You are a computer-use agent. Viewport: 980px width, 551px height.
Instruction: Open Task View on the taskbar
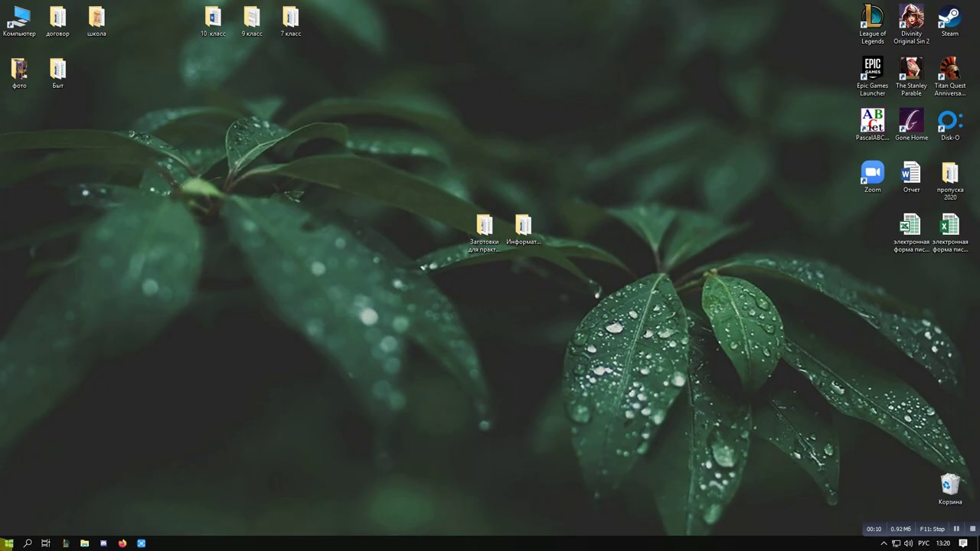click(x=46, y=543)
